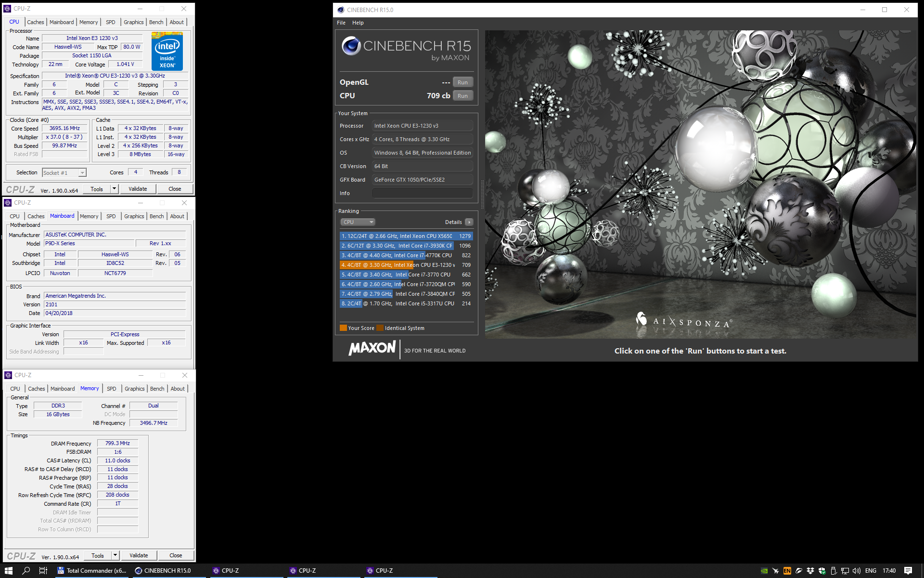This screenshot has width=924, height=578.
Task: Select ranking row Xeon X5650 1279
Action: 406,236
